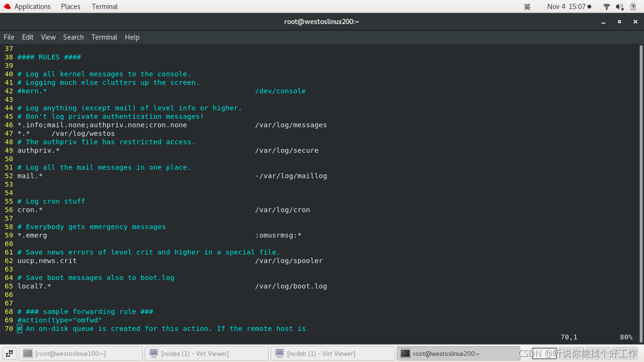644x362 pixels.
Task: Open the Search menu in terminal
Action: coord(74,37)
